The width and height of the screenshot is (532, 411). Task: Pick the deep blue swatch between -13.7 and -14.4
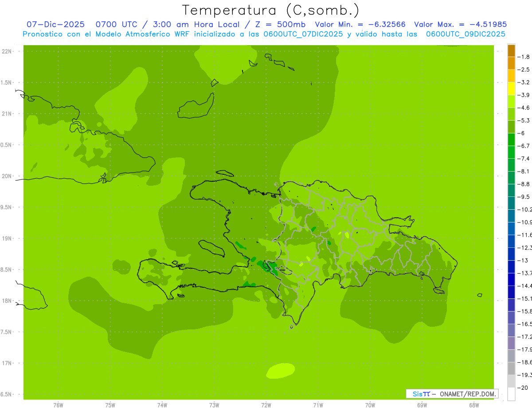click(511, 279)
